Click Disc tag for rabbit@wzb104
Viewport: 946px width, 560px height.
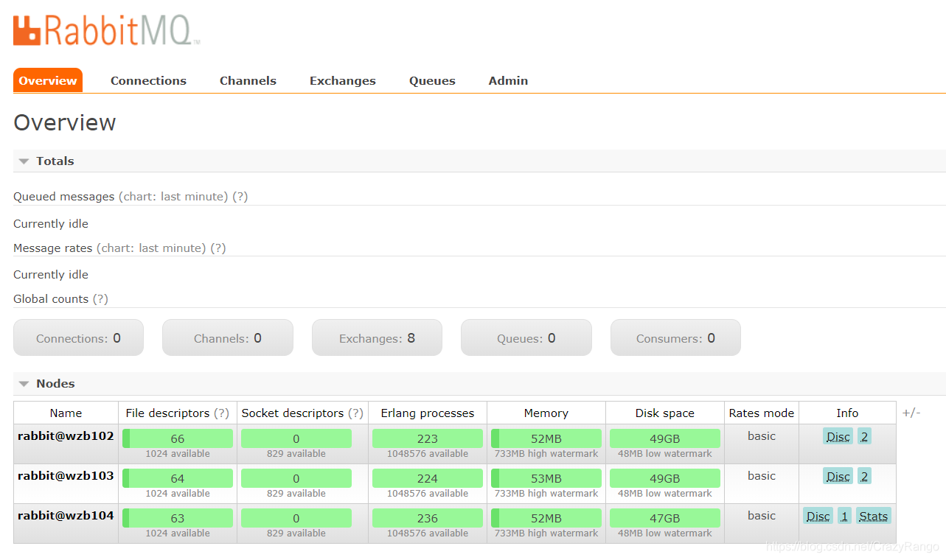coord(818,516)
